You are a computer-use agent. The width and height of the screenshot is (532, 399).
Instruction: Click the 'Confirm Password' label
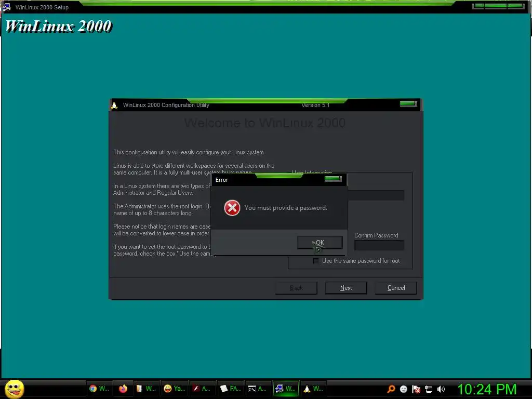376,235
